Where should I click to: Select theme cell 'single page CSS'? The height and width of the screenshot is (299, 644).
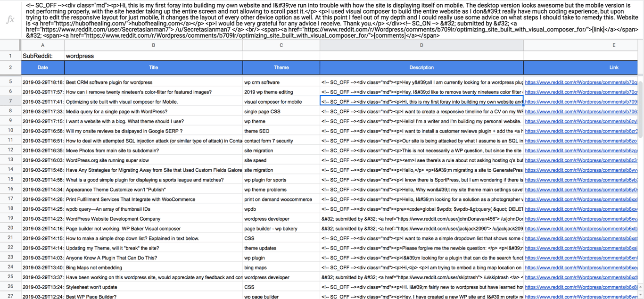281,111
